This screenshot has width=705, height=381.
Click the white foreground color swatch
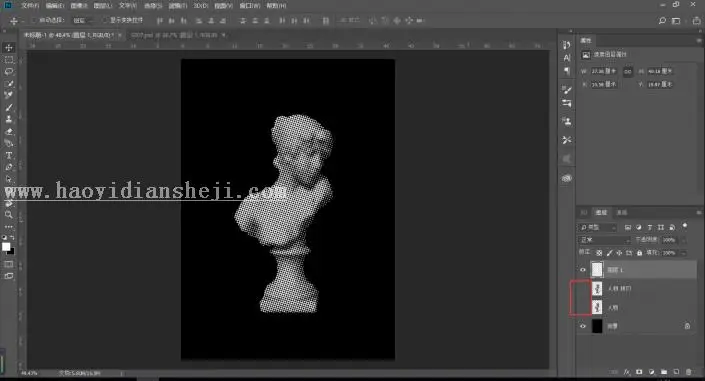coord(6,247)
